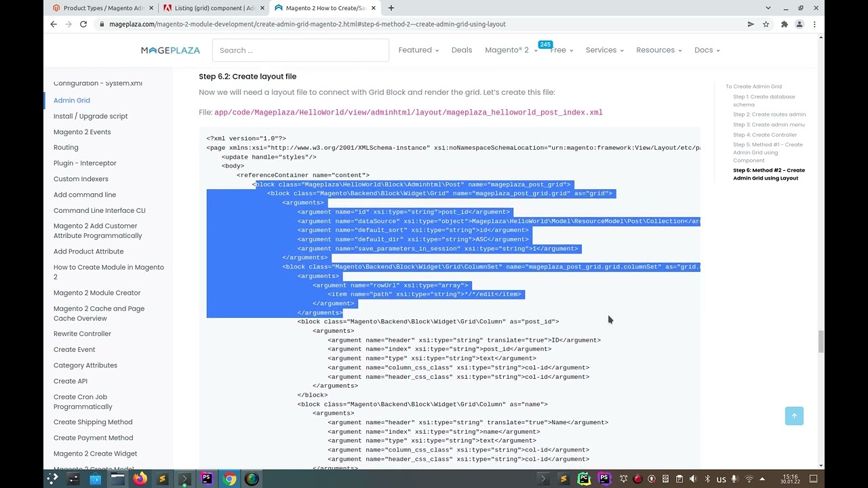Open Firefox from the taskbar
868x488 pixels.
(x=140, y=479)
